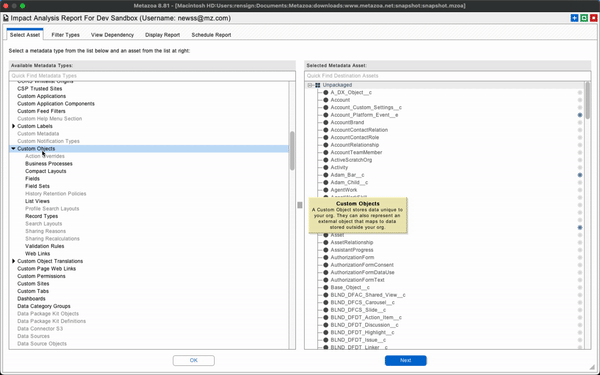The height and width of the screenshot is (375, 600).
Task: Click the blue status dot for Adam_Bar__c
Action: [580, 175]
